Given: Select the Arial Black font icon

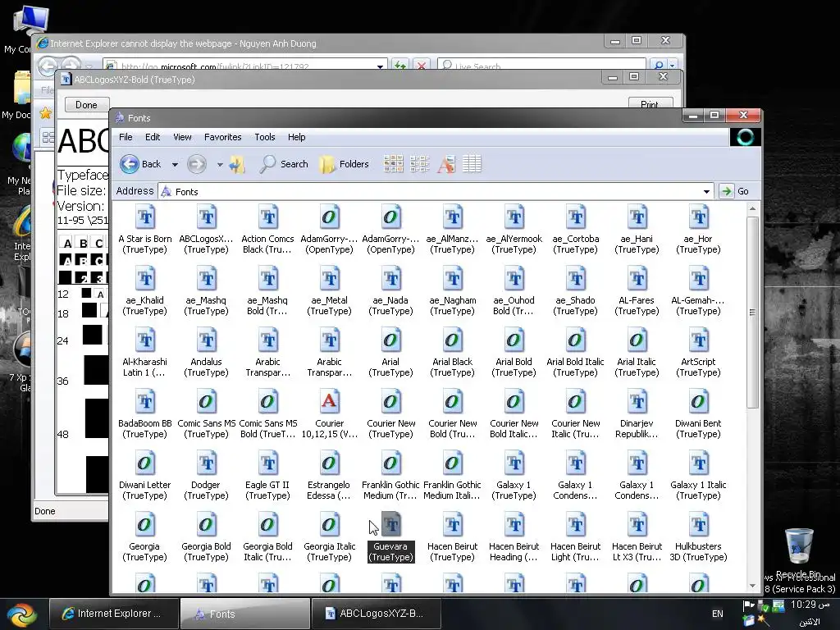Looking at the screenshot, I should (453, 340).
